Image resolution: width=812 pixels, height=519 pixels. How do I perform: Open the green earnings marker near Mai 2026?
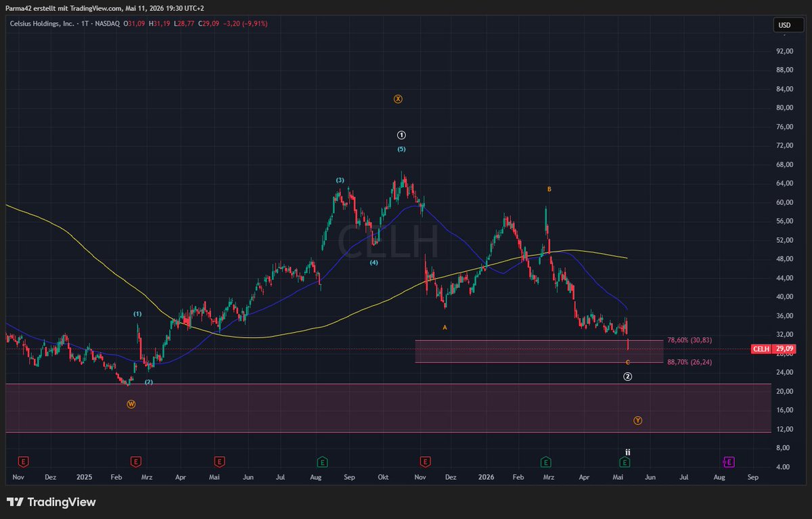[625, 461]
